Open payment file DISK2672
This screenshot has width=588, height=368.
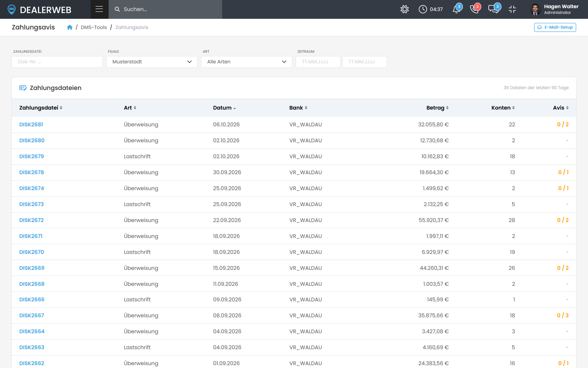31,220
